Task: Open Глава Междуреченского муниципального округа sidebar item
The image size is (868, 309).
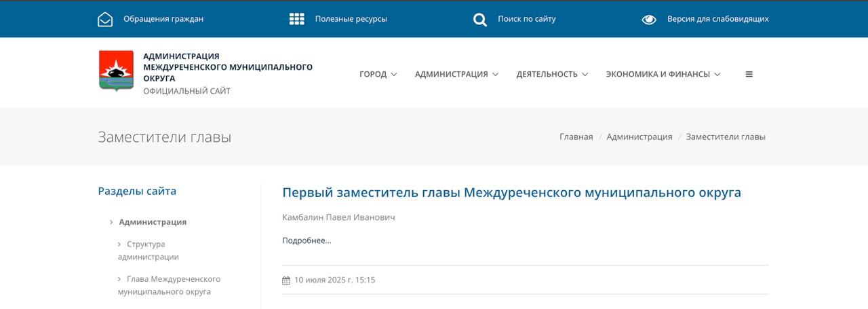Action: [169, 285]
